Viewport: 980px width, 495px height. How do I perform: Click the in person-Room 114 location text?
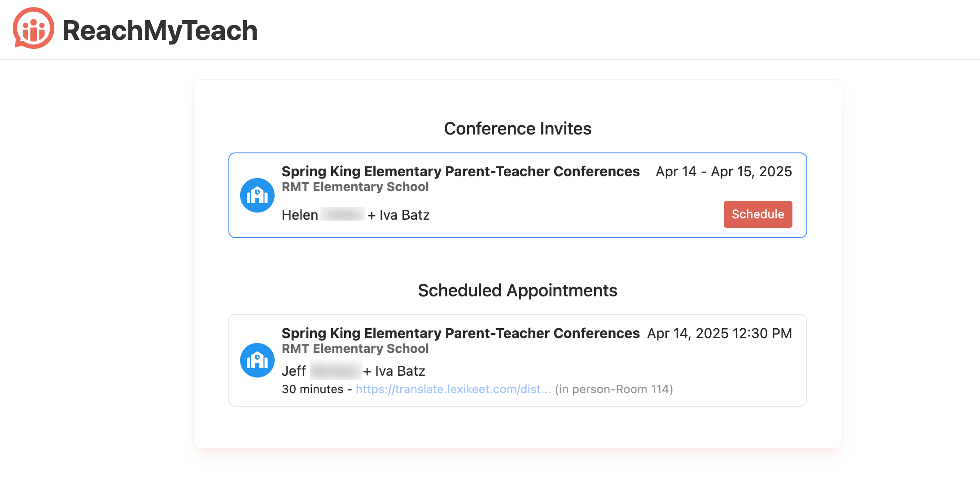[614, 389]
